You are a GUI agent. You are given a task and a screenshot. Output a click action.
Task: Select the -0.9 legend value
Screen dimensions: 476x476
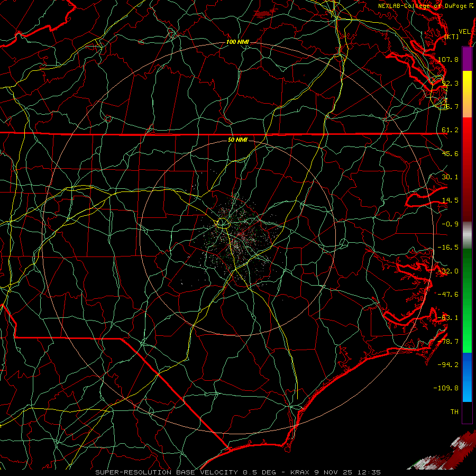tap(450, 224)
